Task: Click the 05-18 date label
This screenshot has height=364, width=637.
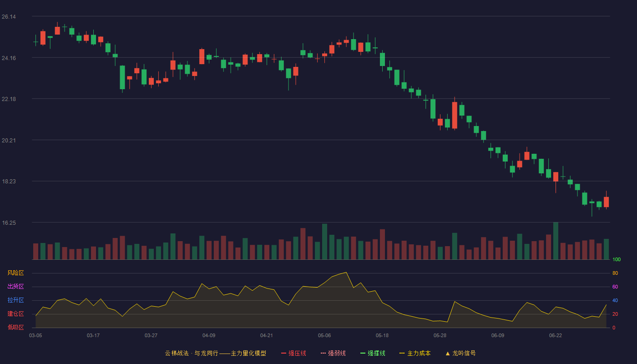Action: (x=382, y=335)
